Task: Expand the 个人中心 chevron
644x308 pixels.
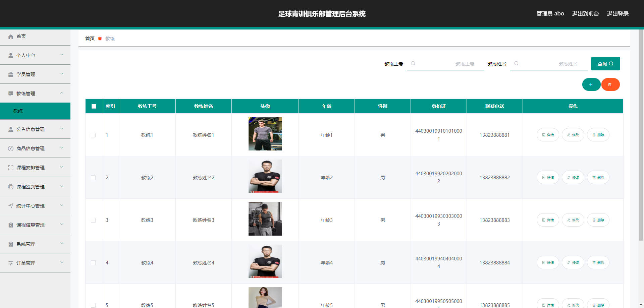Action: tap(62, 55)
